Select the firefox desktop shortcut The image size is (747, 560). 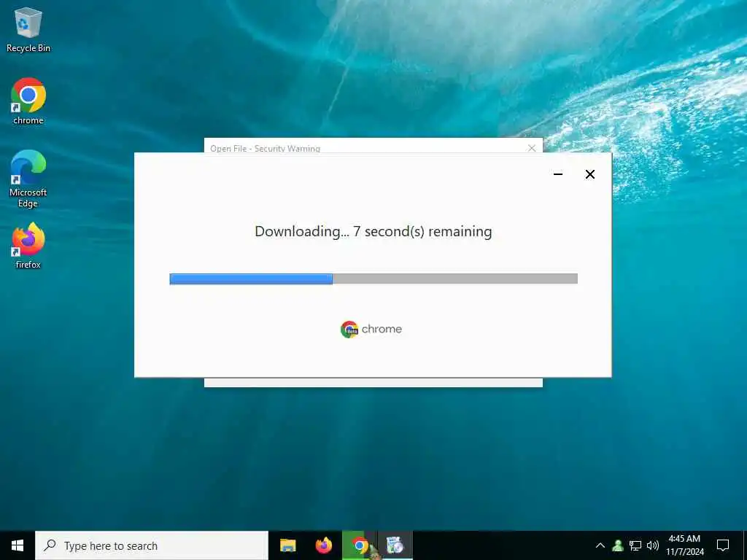coord(28,246)
